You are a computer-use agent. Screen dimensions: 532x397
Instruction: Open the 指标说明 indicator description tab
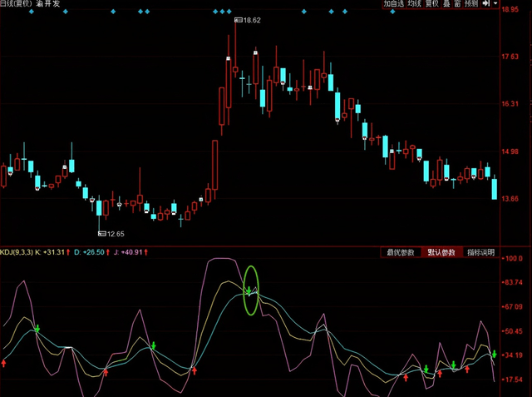(x=480, y=252)
